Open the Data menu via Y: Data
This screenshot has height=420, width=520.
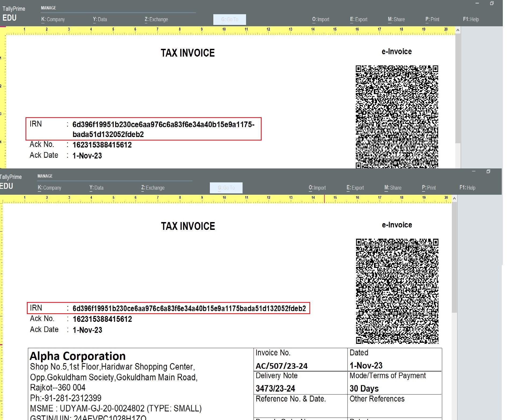click(100, 19)
